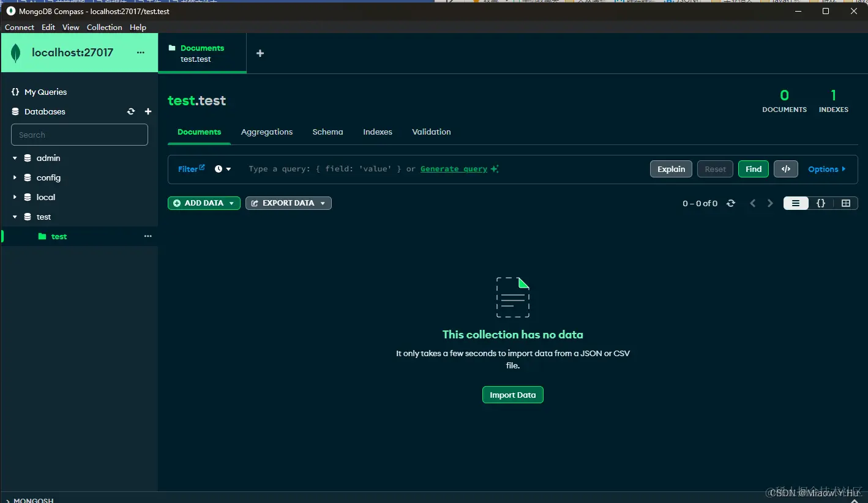Switch to table view
Screen dimensions: 868x503
(x=846, y=203)
